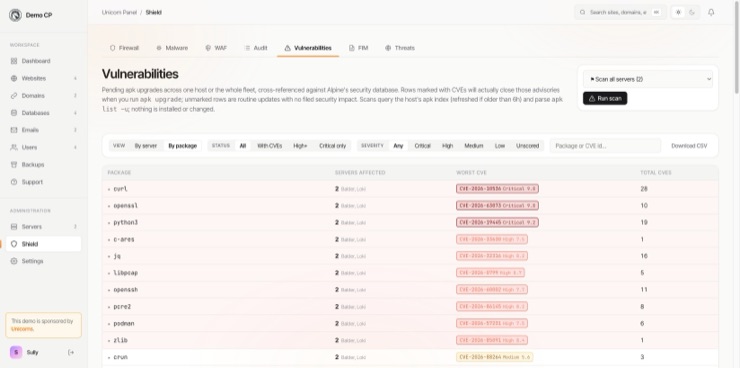Filter severity to Low
Image resolution: width=740 pixels, height=368 pixels.
(x=500, y=146)
